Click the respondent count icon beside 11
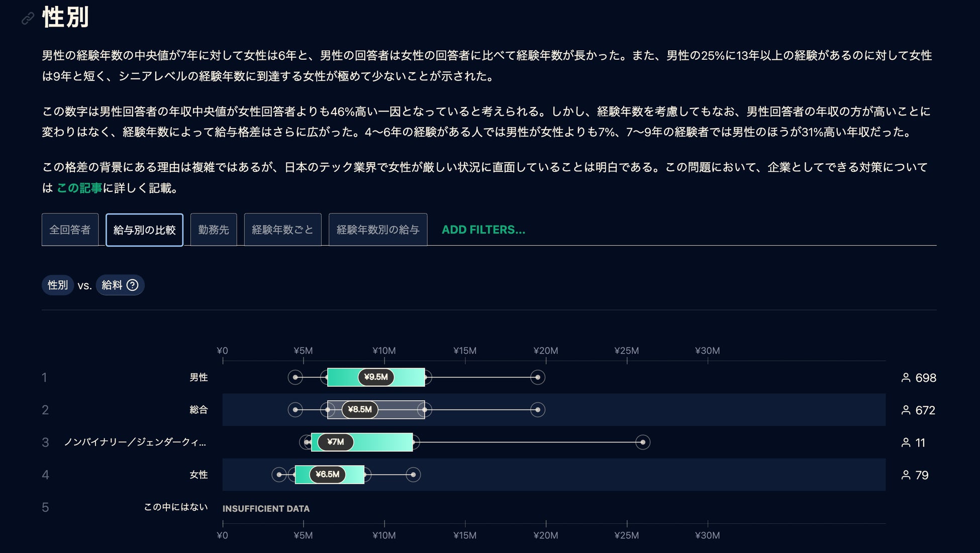The image size is (980, 553). coord(906,443)
